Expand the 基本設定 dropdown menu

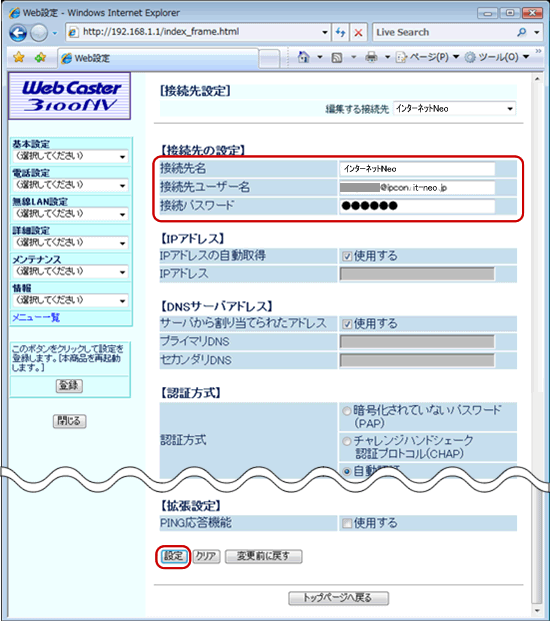70,156
